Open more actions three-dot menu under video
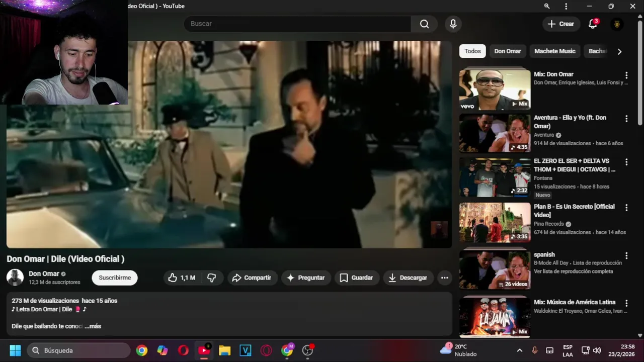 point(444,278)
